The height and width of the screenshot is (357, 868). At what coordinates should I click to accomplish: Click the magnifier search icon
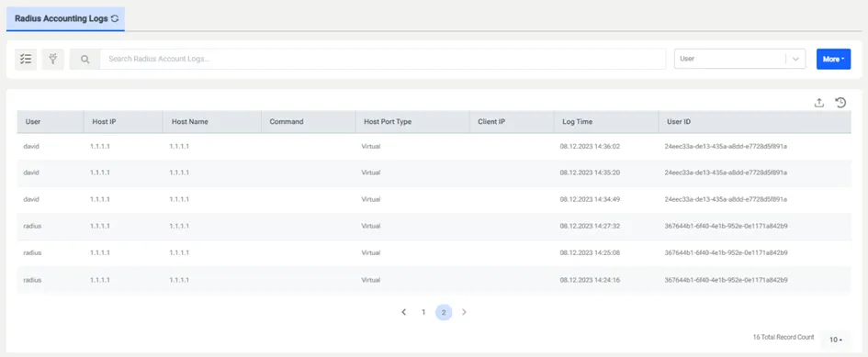(x=85, y=59)
